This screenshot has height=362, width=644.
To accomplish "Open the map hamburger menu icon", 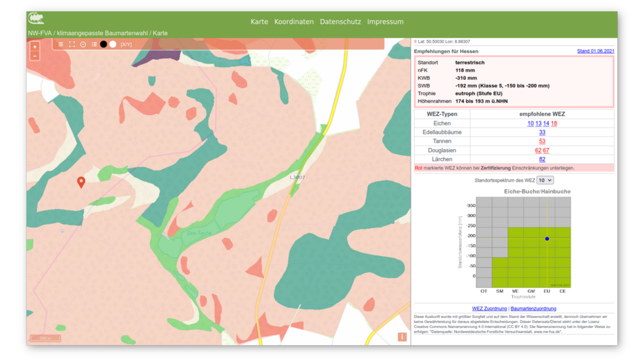I will pyautogui.click(x=61, y=45).
